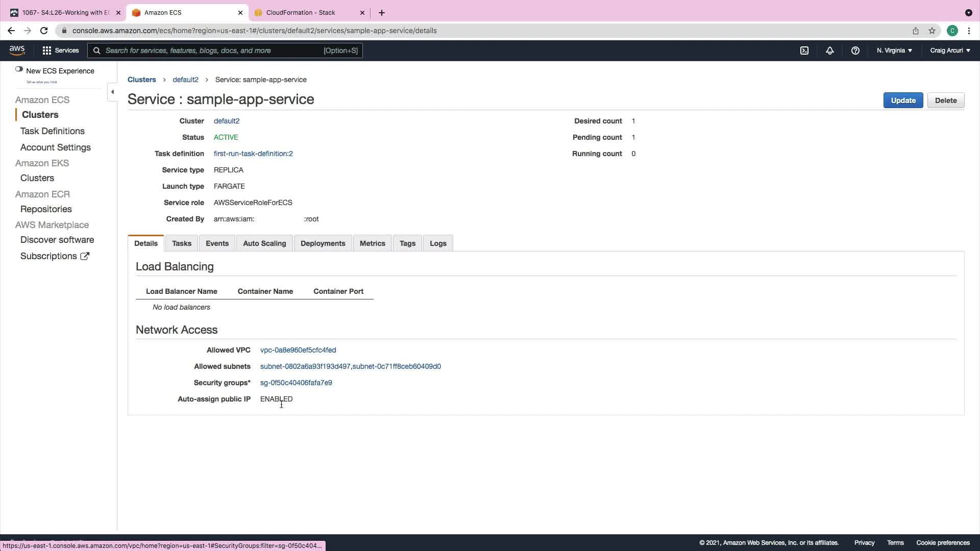
Task: Click the help question mark icon
Action: coord(855,51)
